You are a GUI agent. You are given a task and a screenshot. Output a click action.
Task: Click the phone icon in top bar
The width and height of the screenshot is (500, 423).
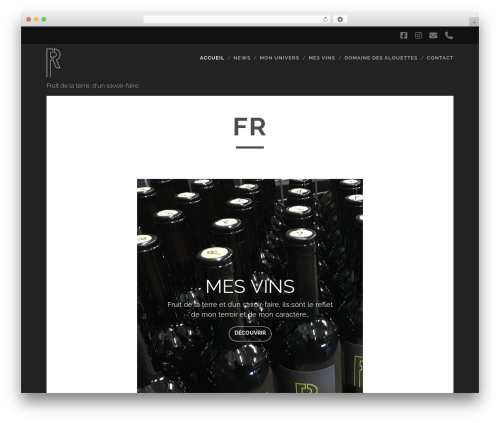449,35
